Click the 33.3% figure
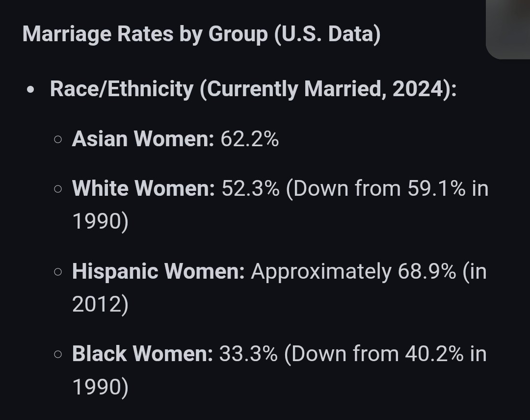 (248, 354)
